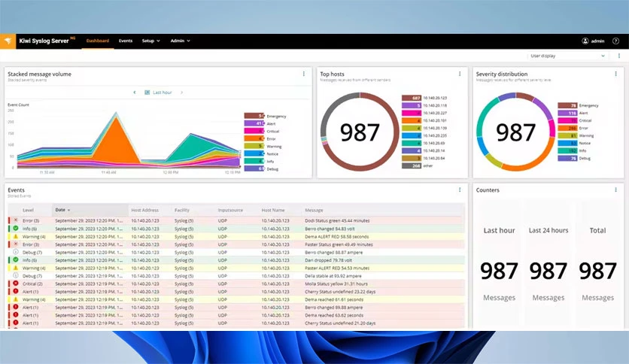Click warning icon on 'Dema reached 61.61 seconds' row

pyautogui.click(x=16, y=299)
